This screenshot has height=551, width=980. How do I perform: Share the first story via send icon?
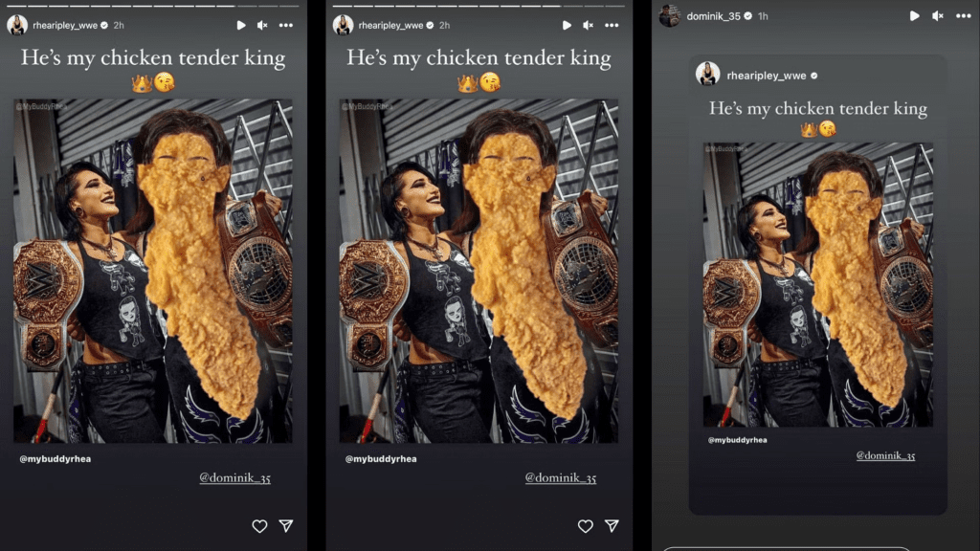coord(286,526)
